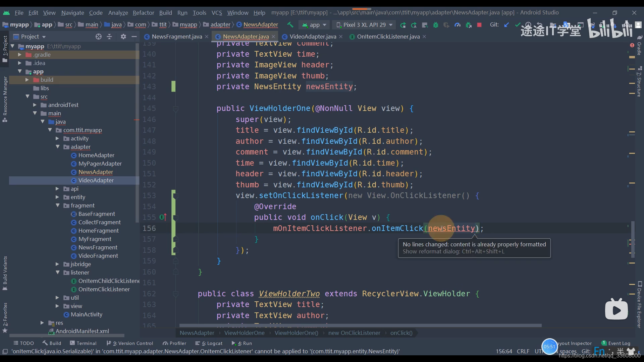Click the green Debug app bug icon
Image resolution: width=644 pixels, height=362 pixels.
pyautogui.click(x=435, y=25)
